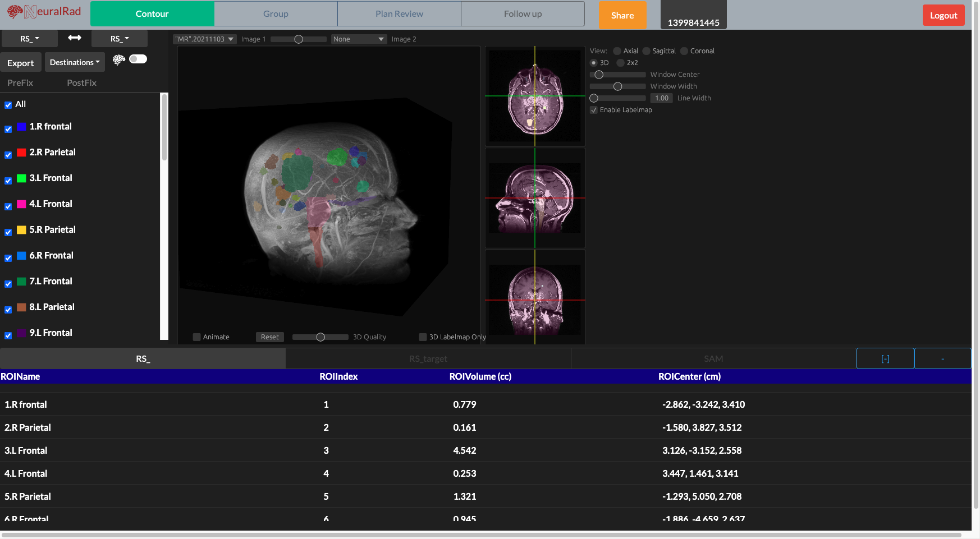Select the Coronal view radio button
This screenshot has height=539, width=980.
click(684, 50)
